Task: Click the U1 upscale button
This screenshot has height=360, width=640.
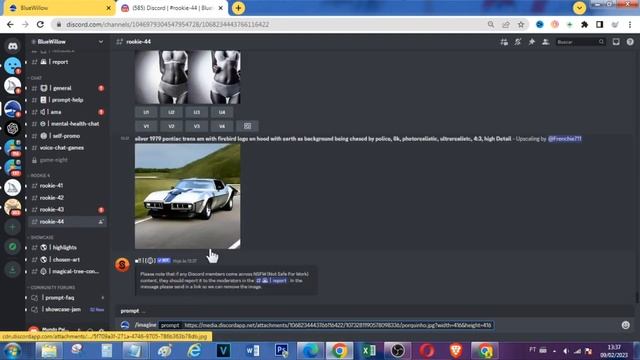Action: tap(146, 112)
